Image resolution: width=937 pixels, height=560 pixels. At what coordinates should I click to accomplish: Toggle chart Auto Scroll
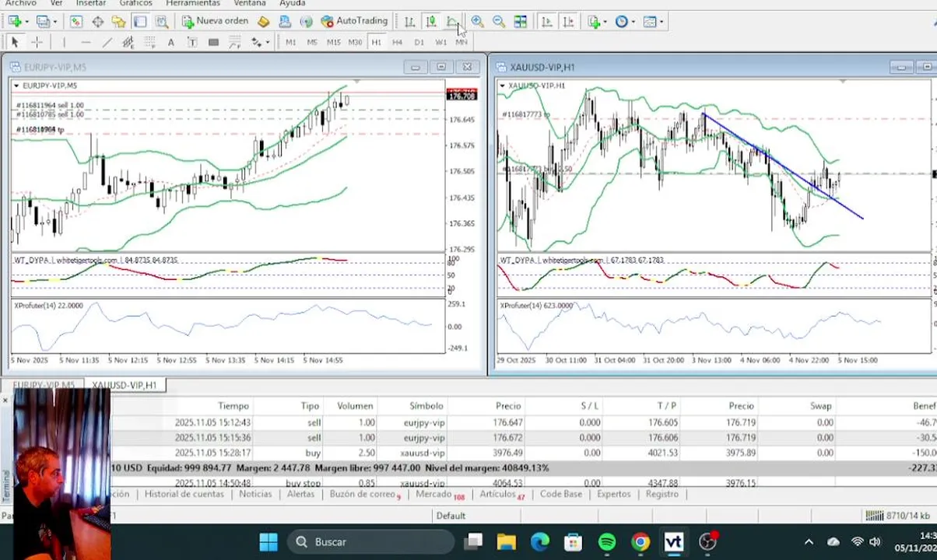click(x=547, y=21)
